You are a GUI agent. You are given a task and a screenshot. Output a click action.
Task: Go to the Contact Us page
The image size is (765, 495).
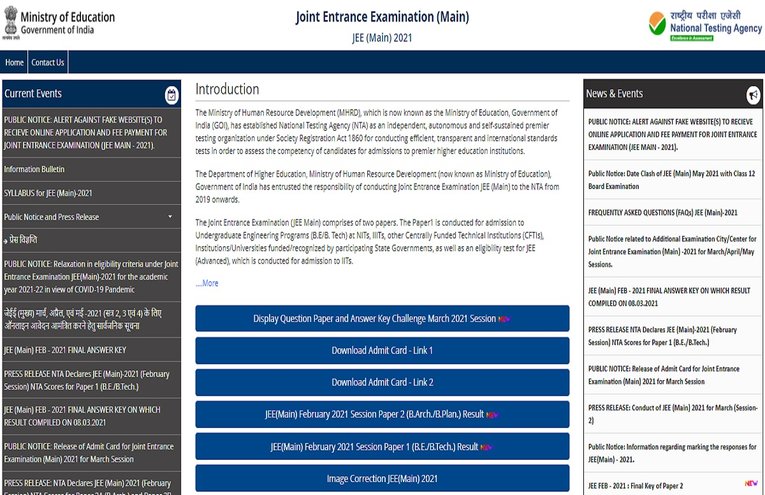pyautogui.click(x=47, y=63)
